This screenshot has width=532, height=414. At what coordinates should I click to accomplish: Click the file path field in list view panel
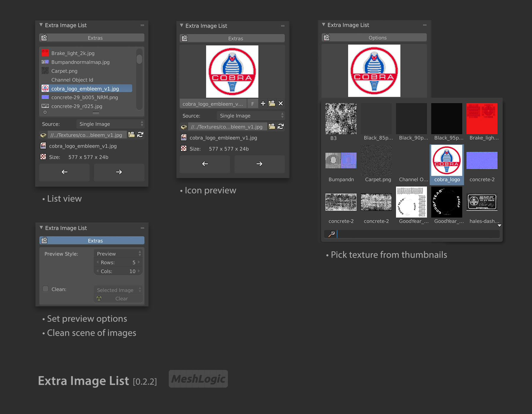87,135
